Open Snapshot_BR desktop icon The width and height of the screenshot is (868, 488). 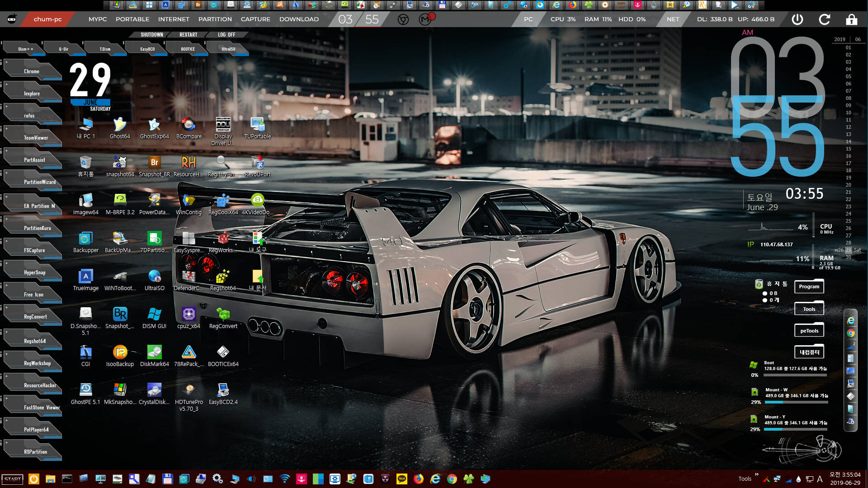coord(154,166)
